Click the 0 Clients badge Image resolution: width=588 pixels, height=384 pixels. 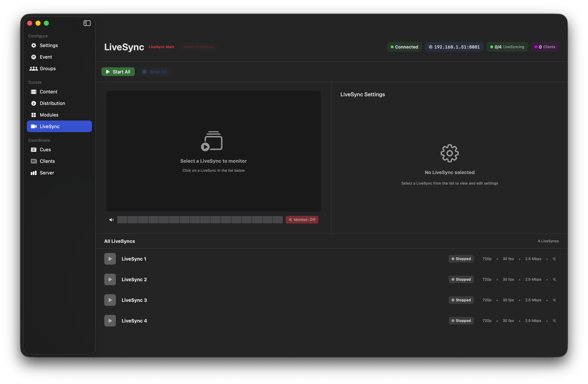click(545, 47)
